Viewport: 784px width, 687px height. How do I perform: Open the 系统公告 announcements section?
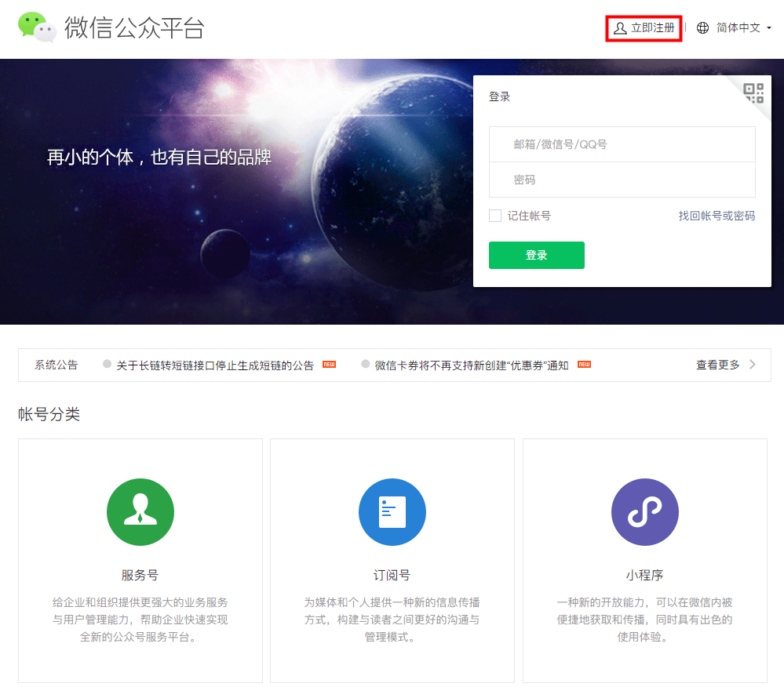55,365
